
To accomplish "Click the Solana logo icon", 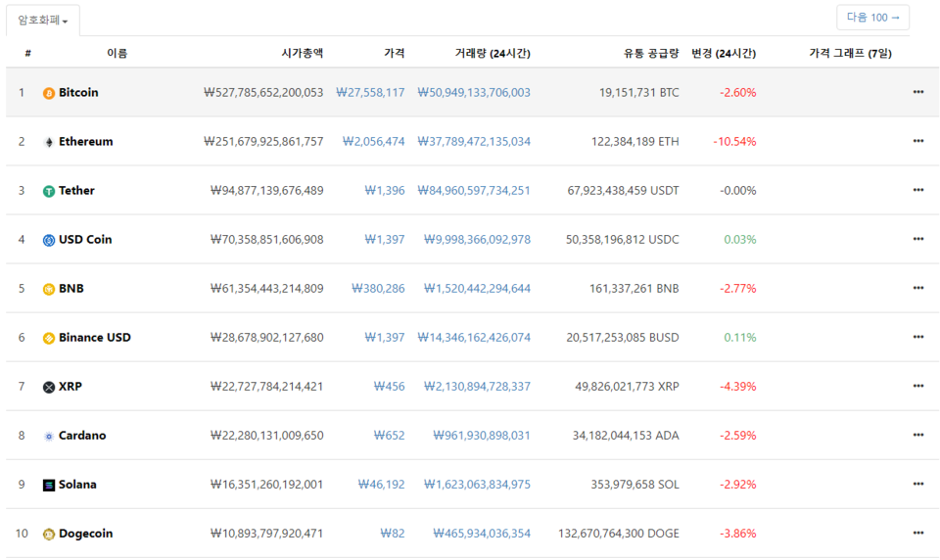I will [x=49, y=485].
